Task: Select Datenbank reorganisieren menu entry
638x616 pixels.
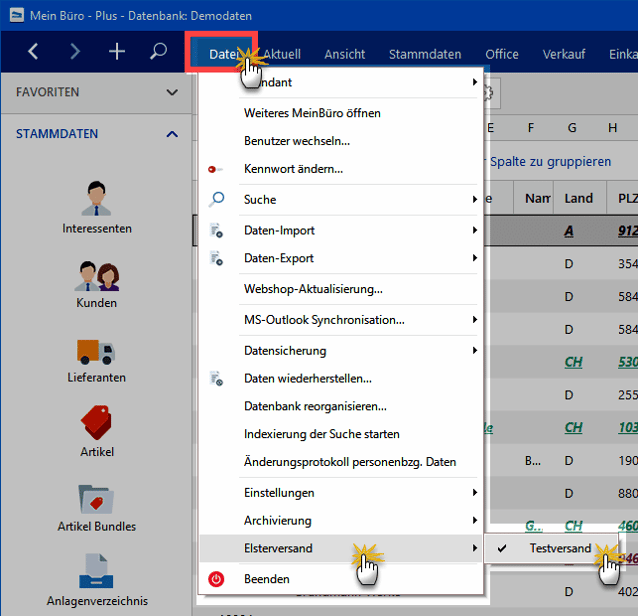Action: [315, 407]
